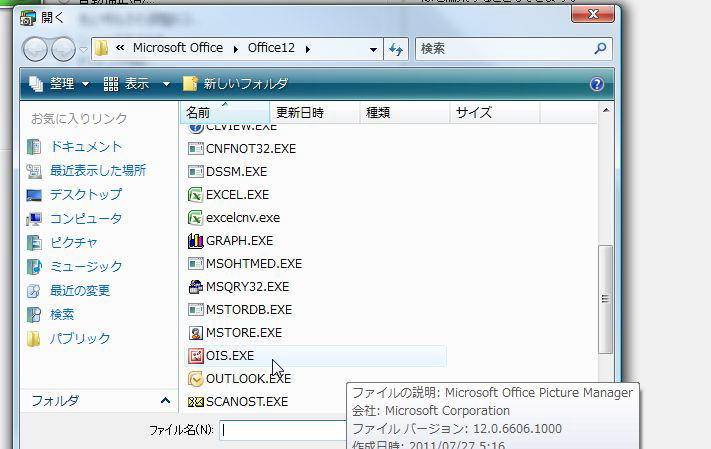Click the DSSM.EXE file icon
This screenshot has width=711, height=449.
point(195,172)
